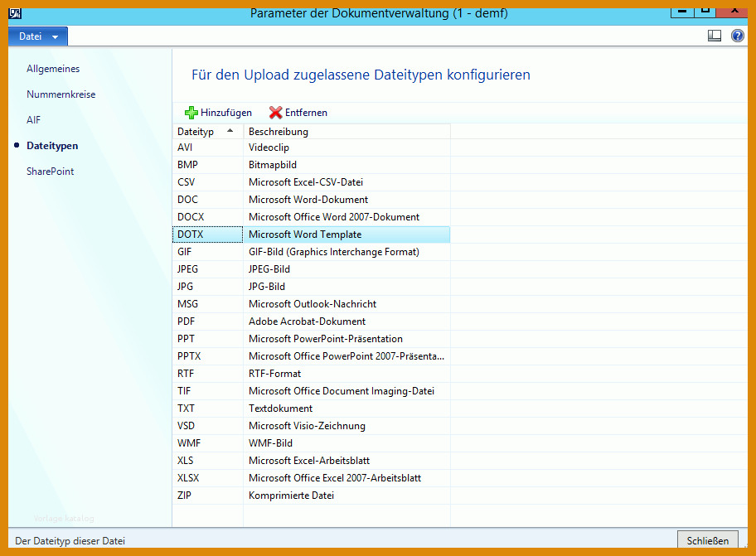Click the DOTX file type field
This screenshot has height=556, width=756.
(208, 234)
